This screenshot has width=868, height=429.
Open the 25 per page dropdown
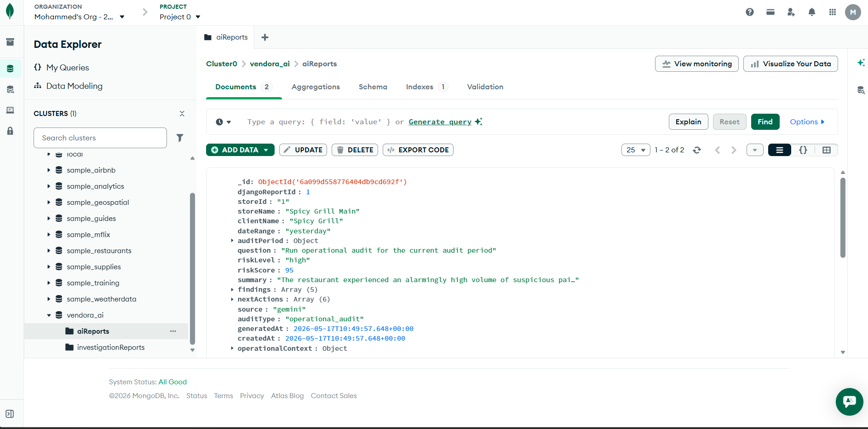tap(636, 150)
